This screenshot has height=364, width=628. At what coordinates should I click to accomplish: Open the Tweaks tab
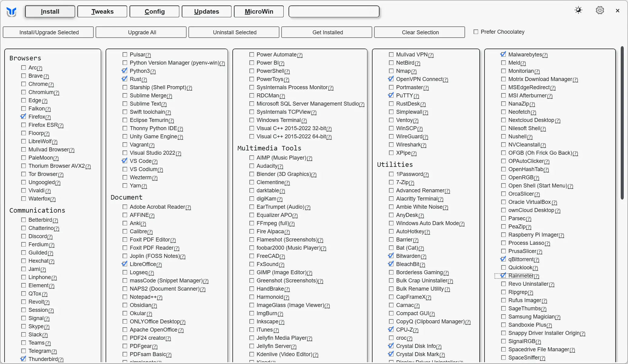click(x=102, y=12)
